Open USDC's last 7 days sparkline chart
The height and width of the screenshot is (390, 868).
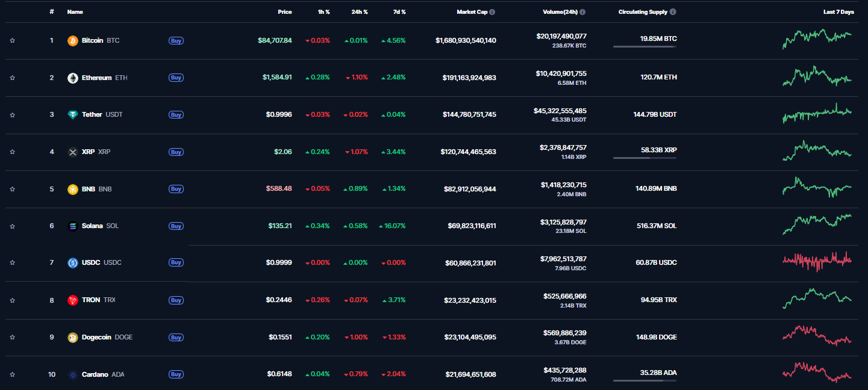coord(817,261)
